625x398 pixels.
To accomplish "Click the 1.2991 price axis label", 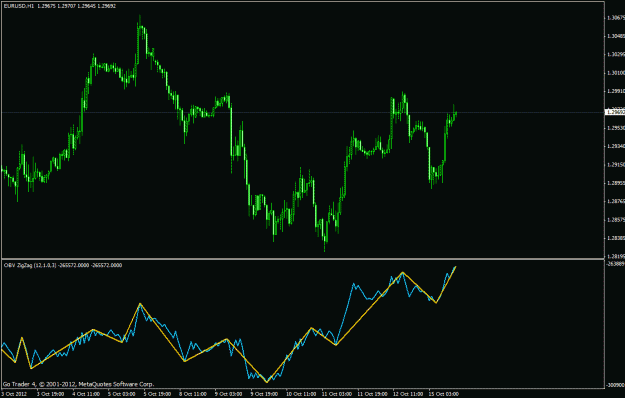I will click(x=616, y=91).
